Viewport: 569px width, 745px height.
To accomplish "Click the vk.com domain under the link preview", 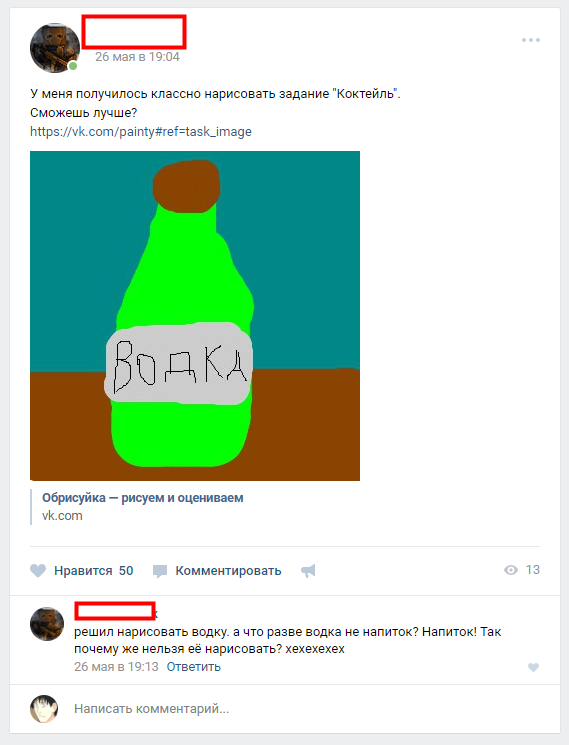I will coord(62,516).
